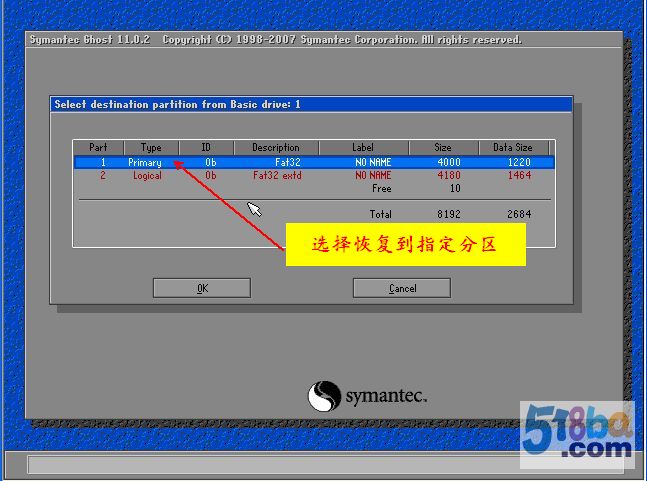Click the Total data size 2684
This screenshot has width=647, height=481.
519,214
